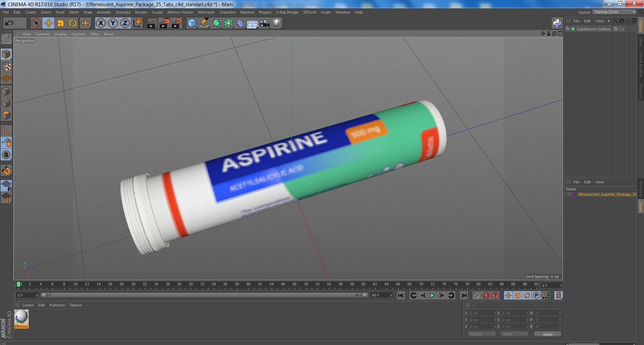Screen dimensions: 644x345
Task: Open the World coordinate dropdown
Action: (x=482, y=334)
